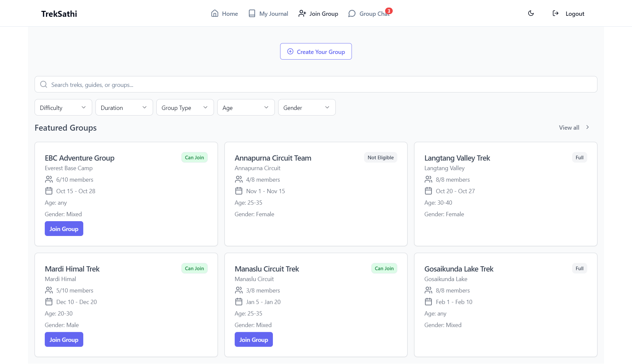Open the Difficulty filter dropdown
This screenshot has width=632, height=364.
(63, 108)
